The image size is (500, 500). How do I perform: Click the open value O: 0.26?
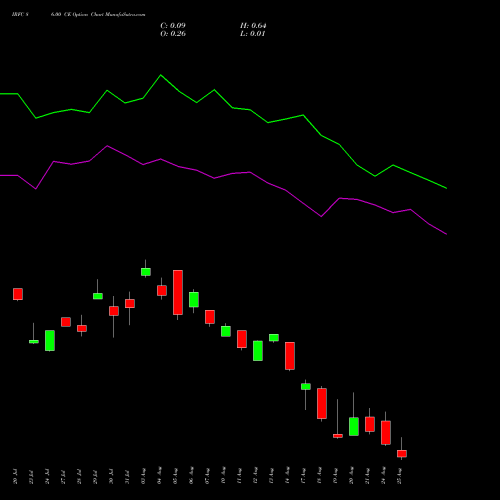click(173, 34)
